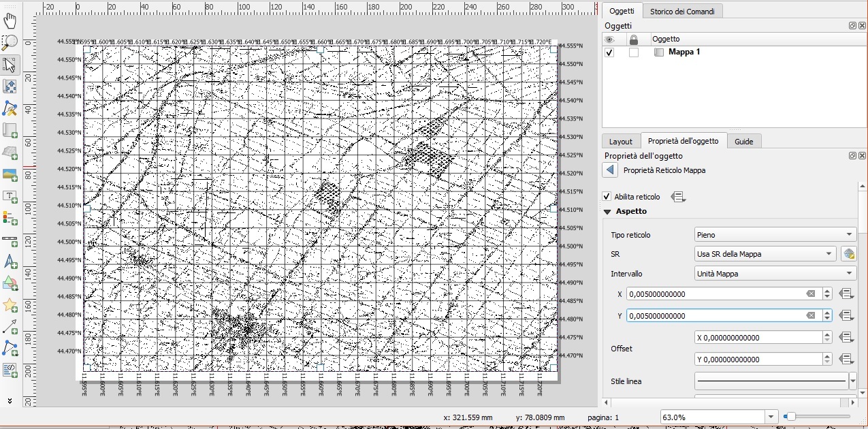Click the Intervallo X input field
This screenshot has height=429, width=868.
pos(715,294)
